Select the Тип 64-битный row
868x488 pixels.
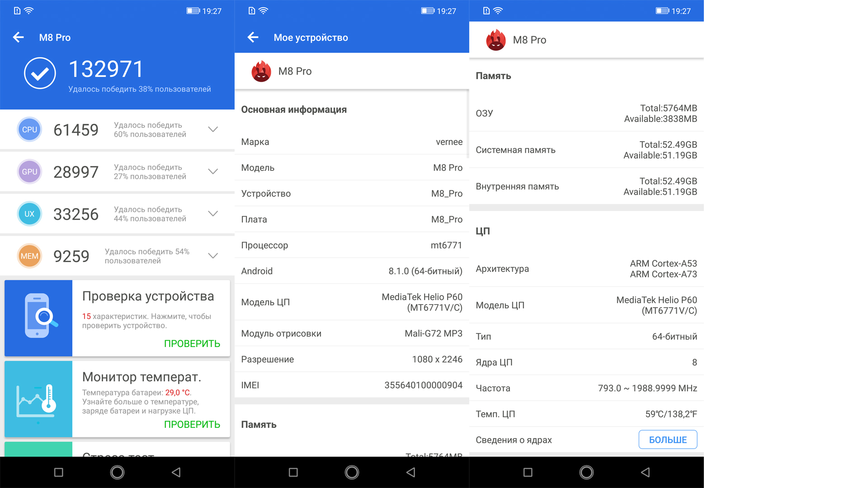click(x=586, y=336)
